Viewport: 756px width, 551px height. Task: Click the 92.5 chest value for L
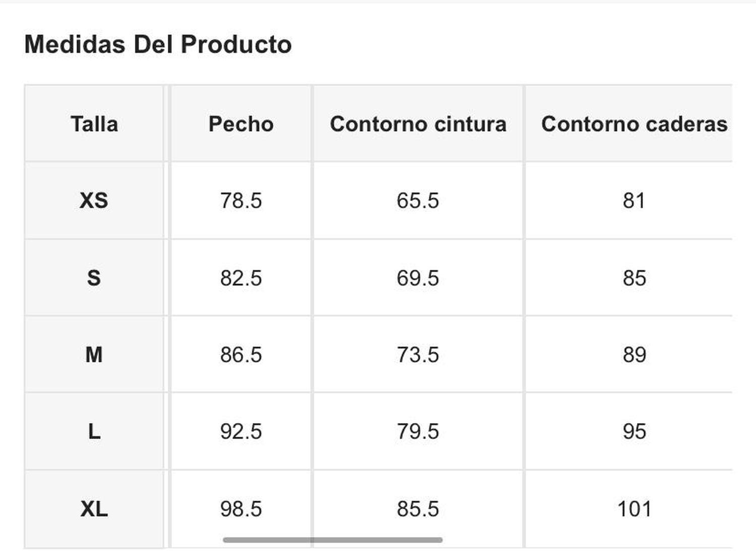[241, 432]
